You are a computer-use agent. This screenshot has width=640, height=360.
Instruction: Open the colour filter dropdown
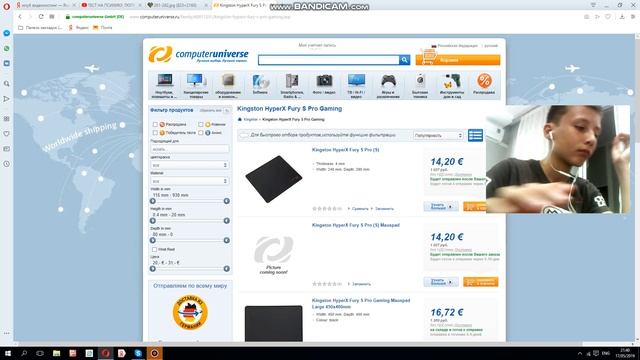click(x=190, y=165)
